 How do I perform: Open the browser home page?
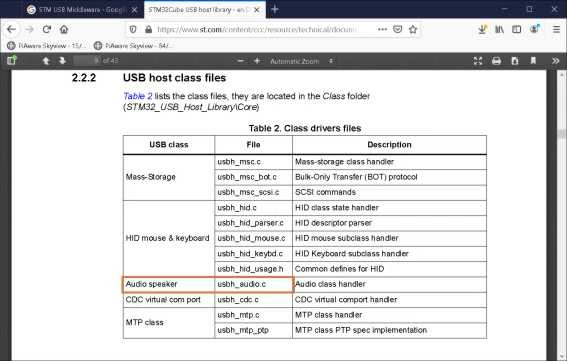click(64, 29)
